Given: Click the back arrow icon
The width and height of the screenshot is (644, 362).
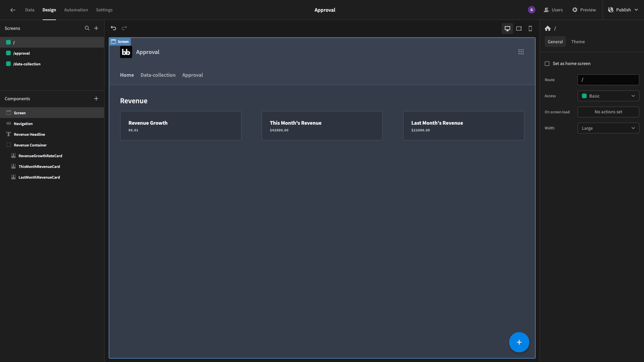Looking at the screenshot, I should click(x=13, y=10).
